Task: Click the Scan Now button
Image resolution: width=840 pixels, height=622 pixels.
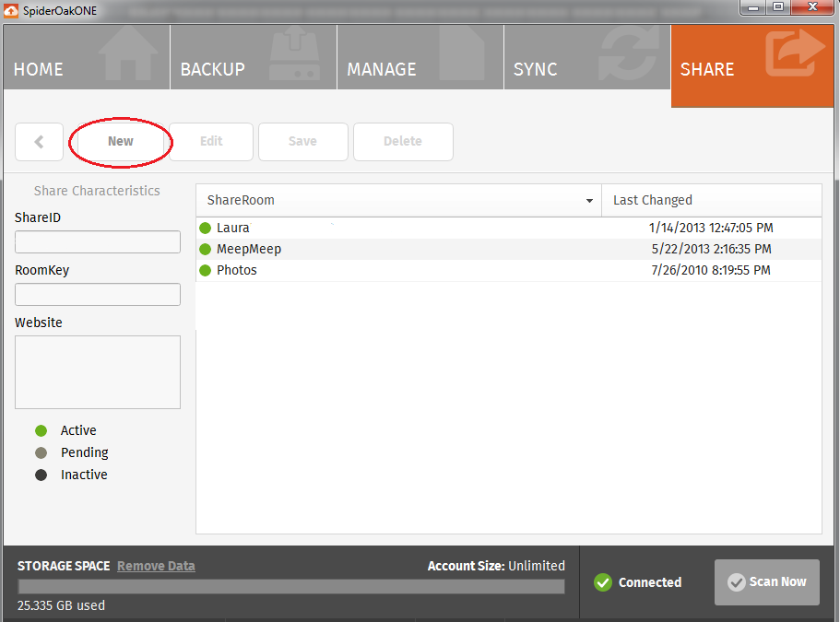Action: coord(766,582)
